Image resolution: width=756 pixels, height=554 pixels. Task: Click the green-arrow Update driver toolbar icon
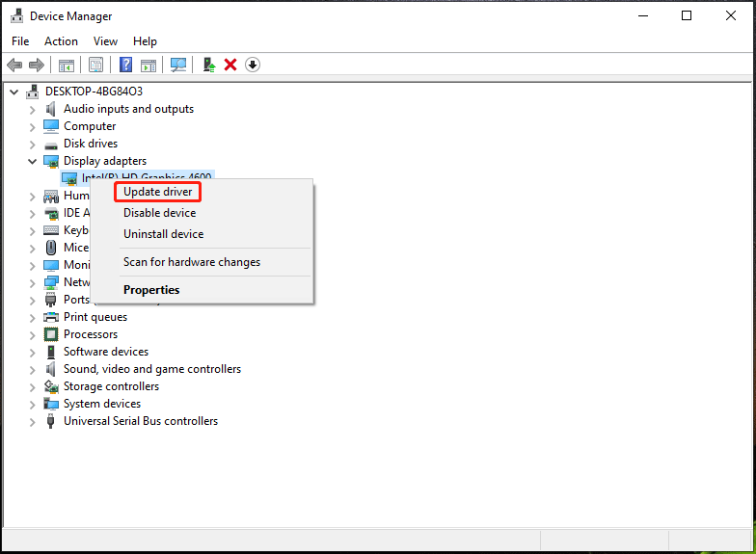(x=208, y=65)
